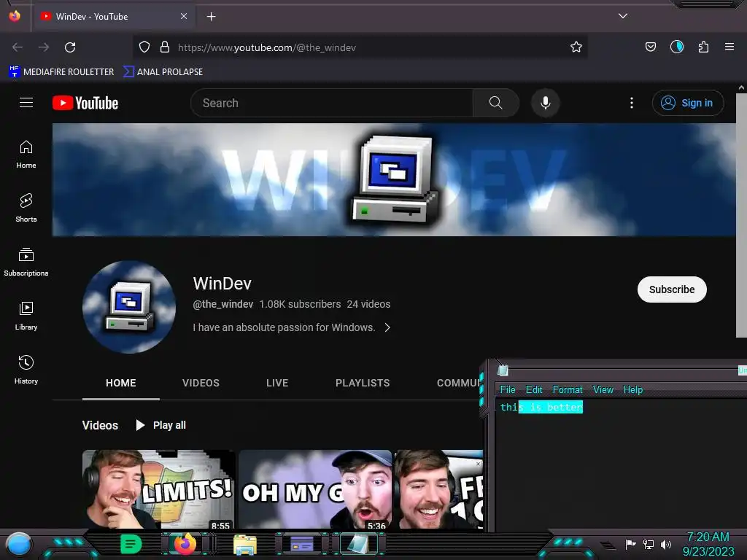Image resolution: width=747 pixels, height=560 pixels.
Task: Click the WinDev channel banner
Action: pyautogui.click(x=394, y=179)
